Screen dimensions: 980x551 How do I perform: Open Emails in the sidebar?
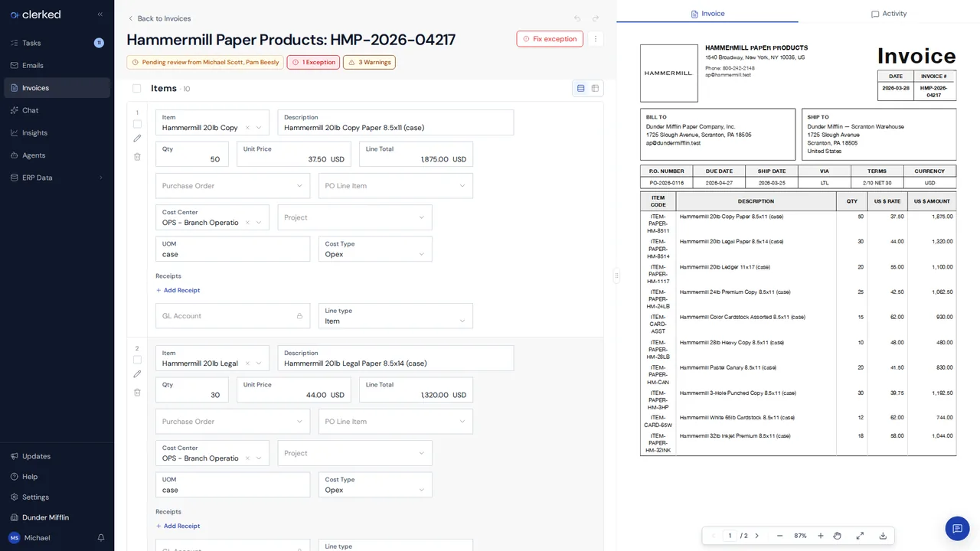click(x=57, y=65)
